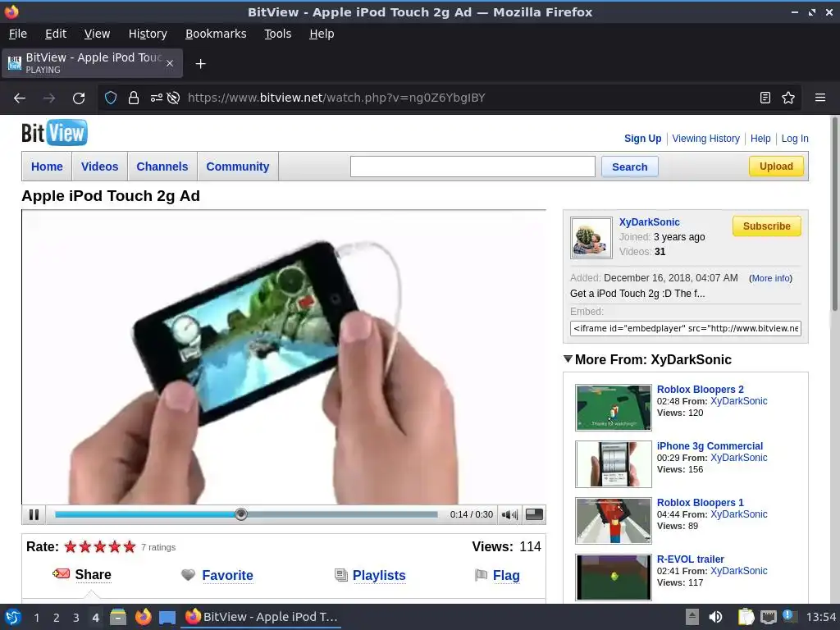This screenshot has width=840, height=630.
Task: Click the Upload button
Action: coord(776,166)
